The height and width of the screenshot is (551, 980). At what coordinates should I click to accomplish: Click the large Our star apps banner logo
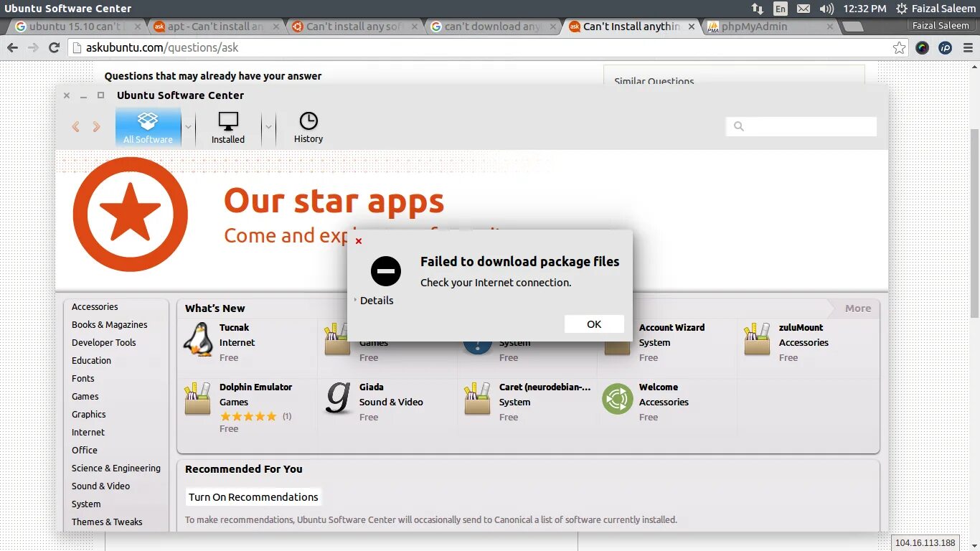[x=130, y=215]
